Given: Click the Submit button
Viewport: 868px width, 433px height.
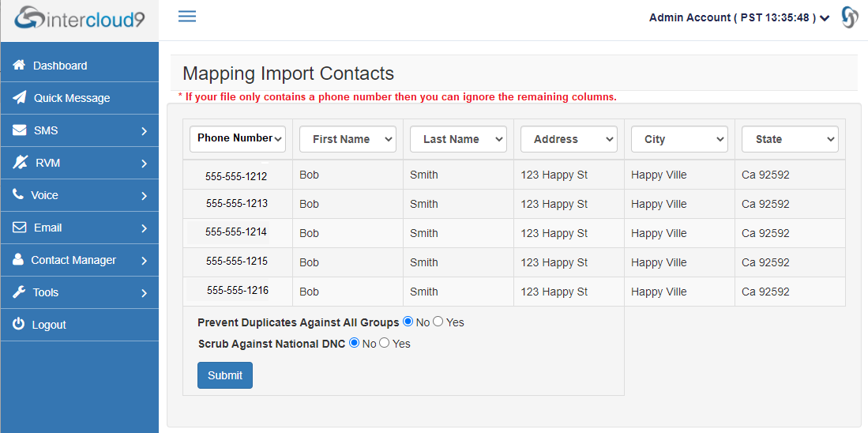Looking at the screenshot, I should click(225, 375).
